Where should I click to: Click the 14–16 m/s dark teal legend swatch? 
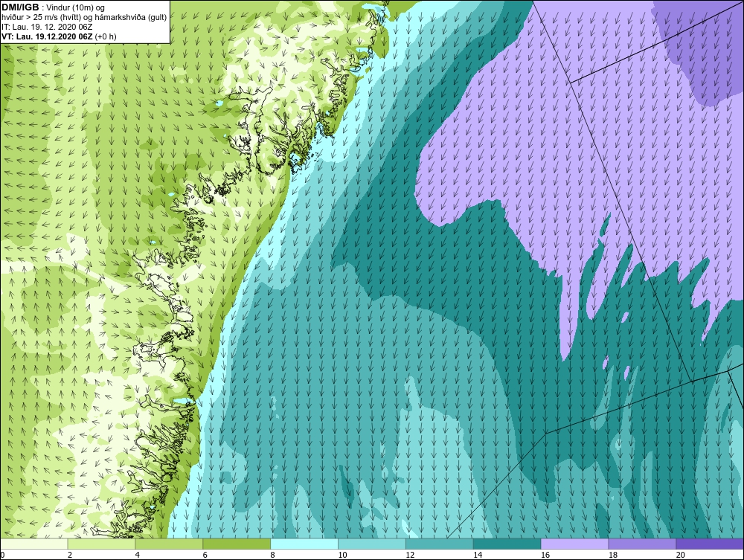(507, 544)
